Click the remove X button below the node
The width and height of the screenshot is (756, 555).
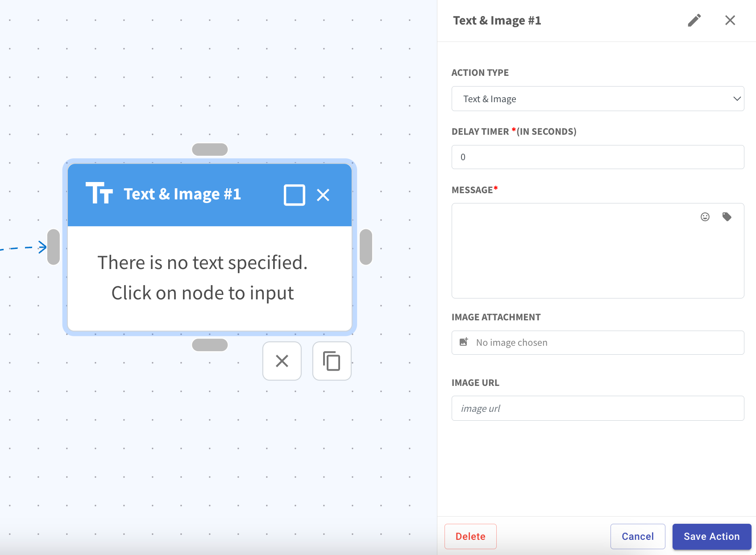pyautogui.click(x=282, y=361)
